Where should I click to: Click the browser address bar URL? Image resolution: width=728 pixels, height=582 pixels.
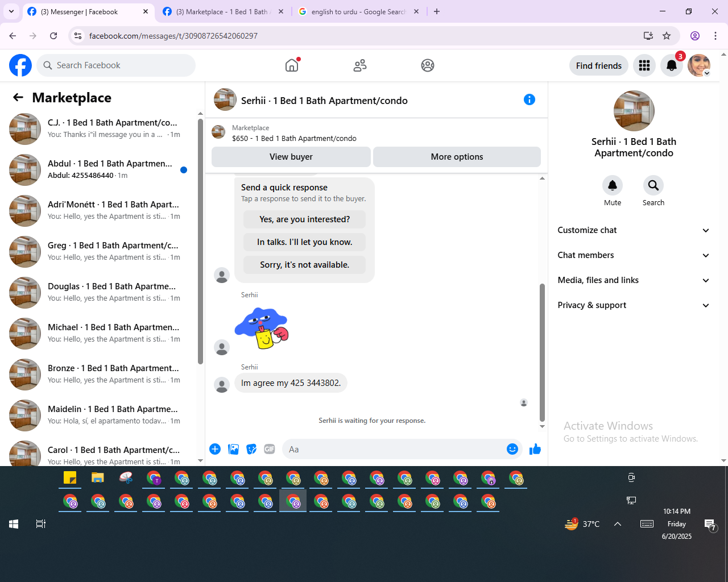(x=173, y=36)
